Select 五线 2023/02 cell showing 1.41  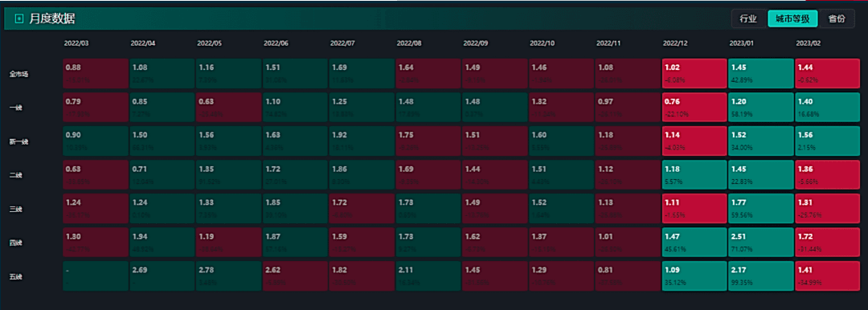click(x=827, y=276)
